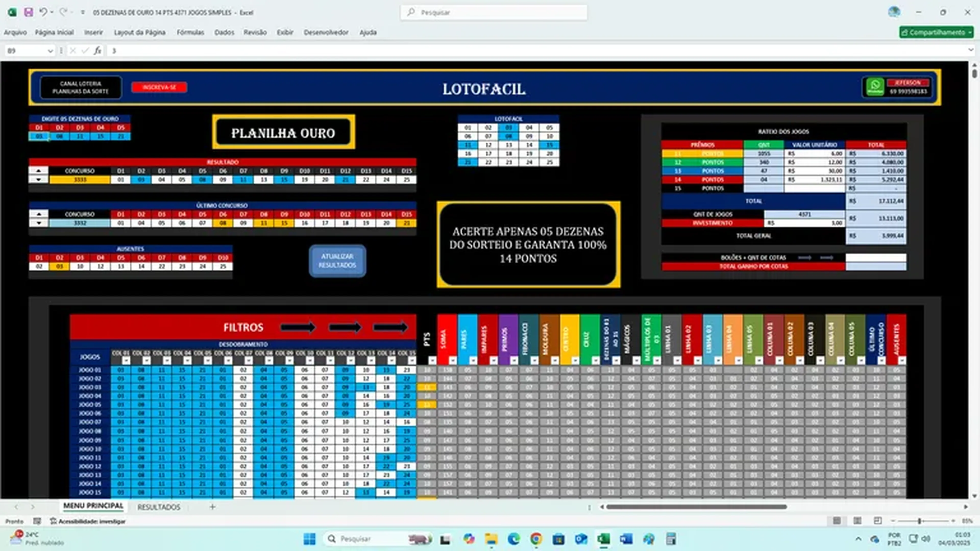
Task: Switch to Page Break Preview icon
Action: point(878,521)
